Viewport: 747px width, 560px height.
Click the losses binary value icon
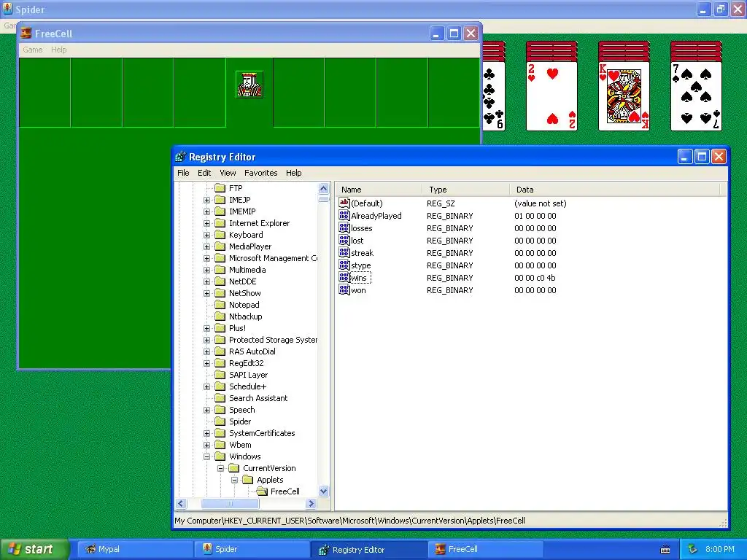coord(344,227)
